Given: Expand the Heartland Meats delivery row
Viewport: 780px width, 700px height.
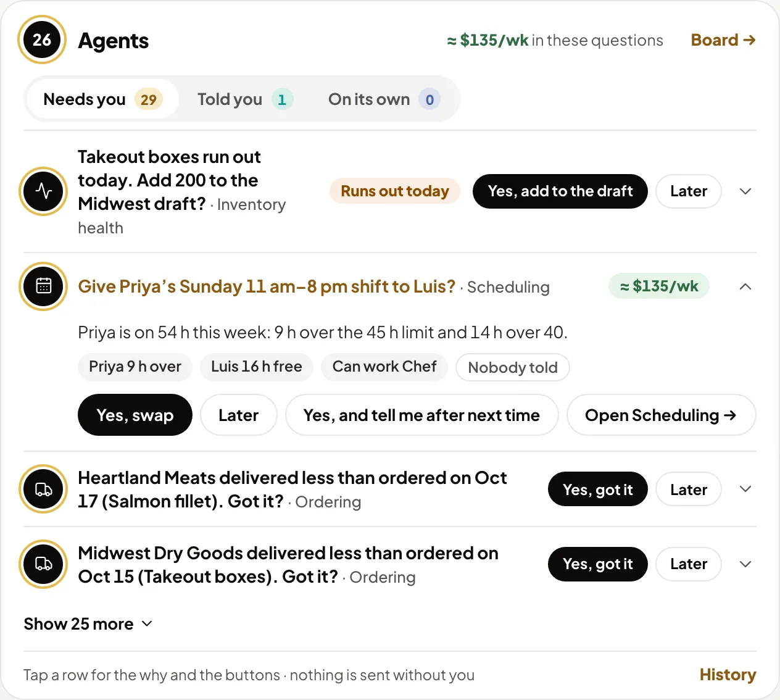Looking at the screenshot, I should coord(745,489).
